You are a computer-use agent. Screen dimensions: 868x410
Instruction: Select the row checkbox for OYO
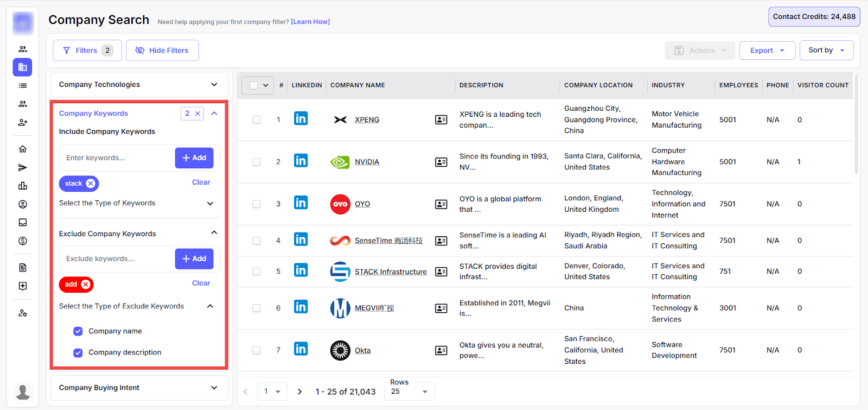(x=256, y=204)
